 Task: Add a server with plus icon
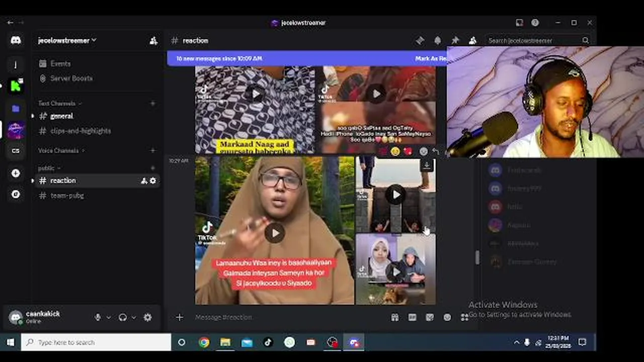point(16,173)
